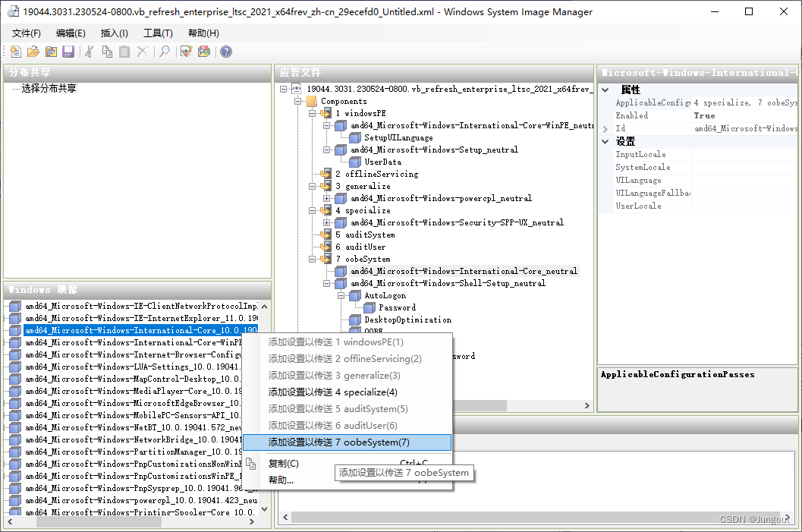Save the answer file with floppy icon
Screen dimensions: 802x532
[68, 52]
